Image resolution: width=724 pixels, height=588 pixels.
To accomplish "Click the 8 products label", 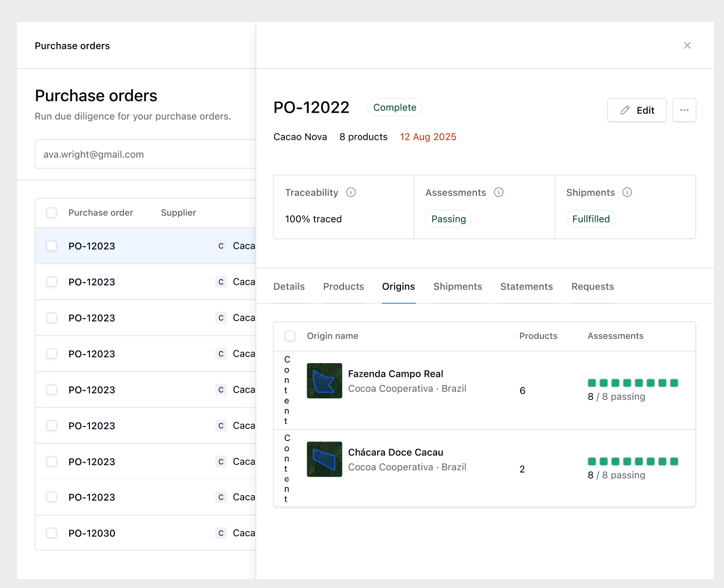I will [364, 137].
